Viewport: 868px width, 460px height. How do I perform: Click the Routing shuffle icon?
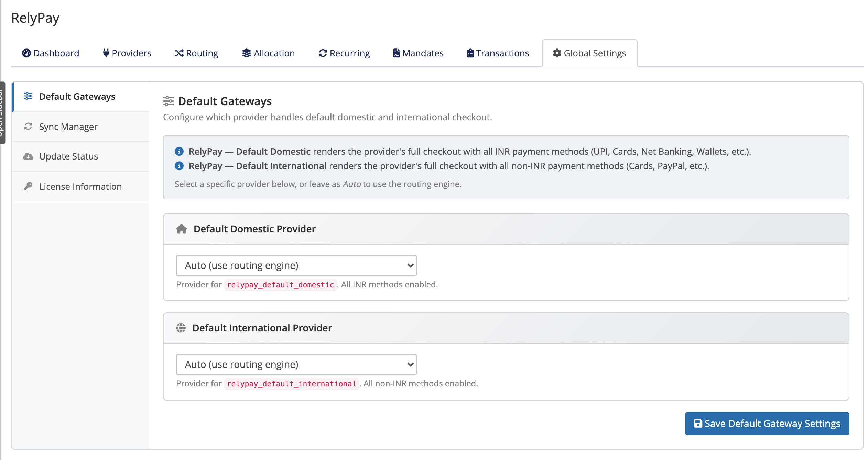(179, 53)
